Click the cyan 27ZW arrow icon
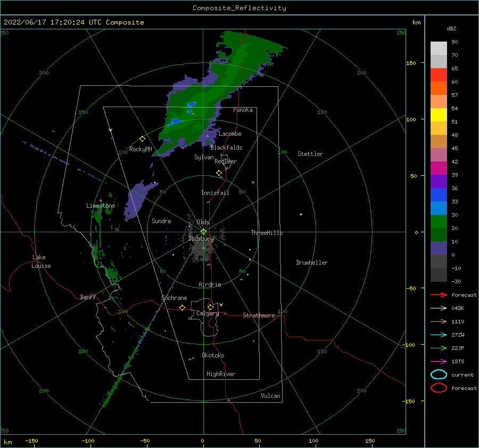The width and height of the screenshot is (479, 448). (439, 335)
